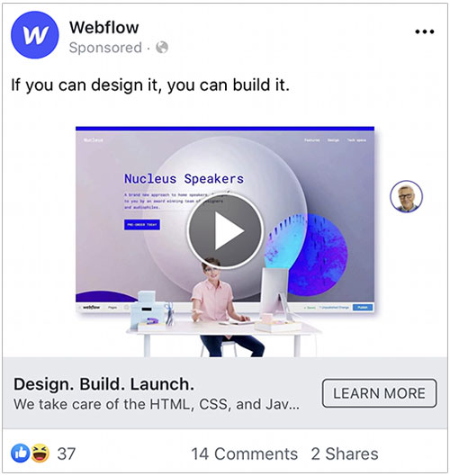Click the LEARN MORE button

pos(379,393)
